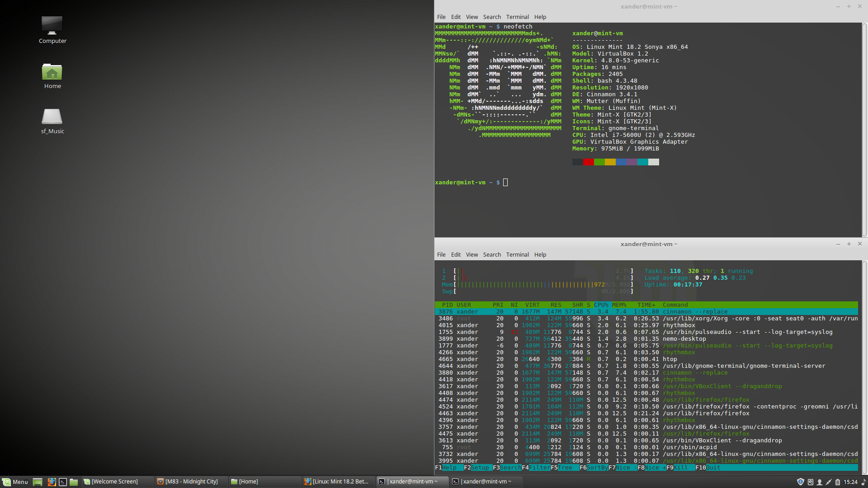868x488 pixels.
Task: Open the sf_Music shared drive icon
Action: click(52, 117)
